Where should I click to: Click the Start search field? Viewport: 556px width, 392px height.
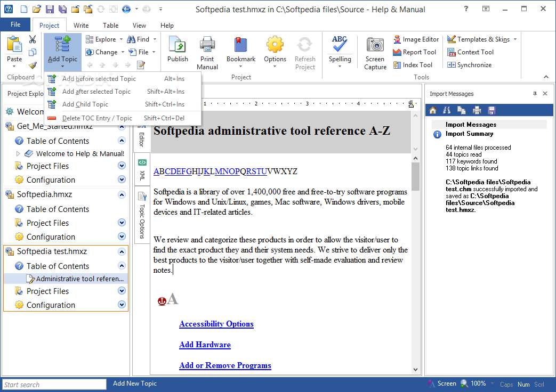(x=54, y=385)
